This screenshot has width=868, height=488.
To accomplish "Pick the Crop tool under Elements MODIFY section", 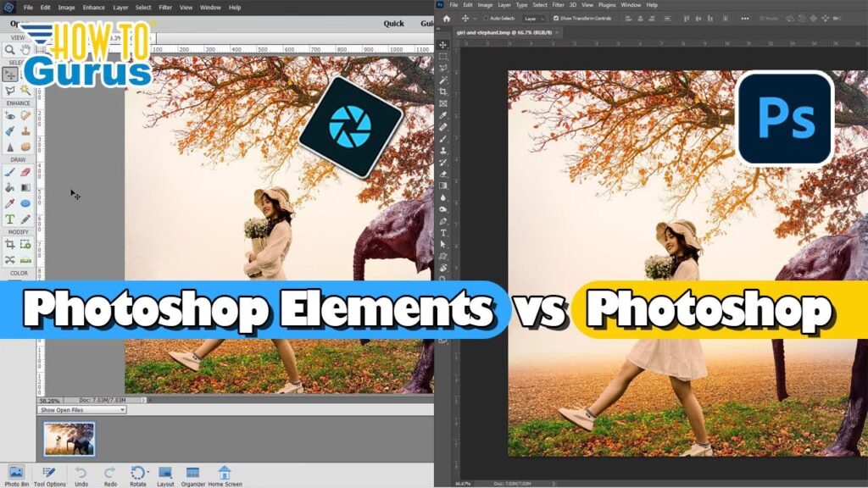I will coord(9,244).
